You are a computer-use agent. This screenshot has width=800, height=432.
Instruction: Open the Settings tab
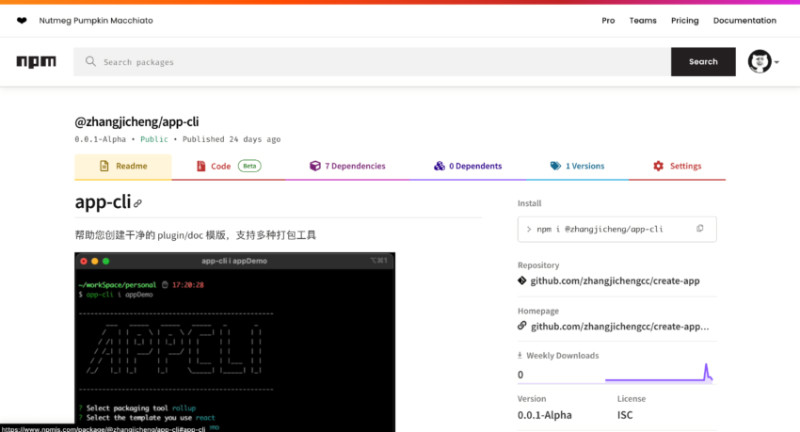677,167
